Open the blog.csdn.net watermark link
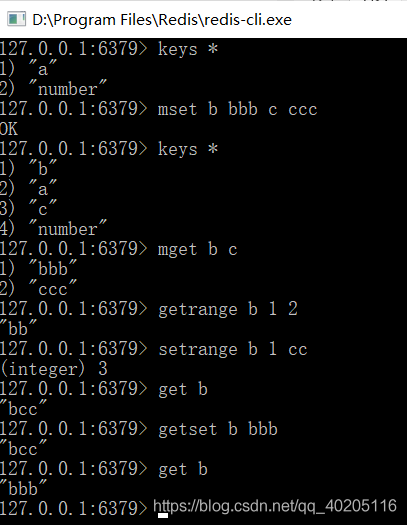The height and width of the screenshot is (525, 407). coord(275,506)
